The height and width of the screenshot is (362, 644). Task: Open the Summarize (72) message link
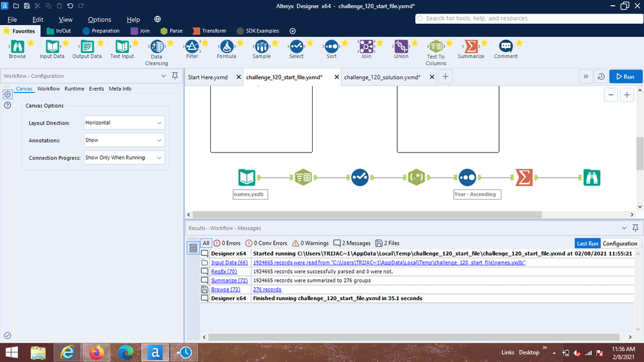[229, 280]
